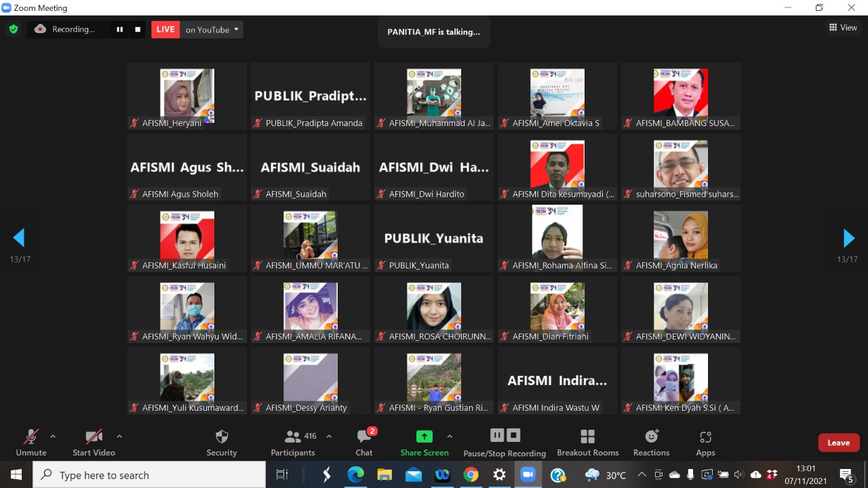Stop the recording from the top bar
Image resolution: width=868 pixels, height=488 pixels.
point(138,30)
